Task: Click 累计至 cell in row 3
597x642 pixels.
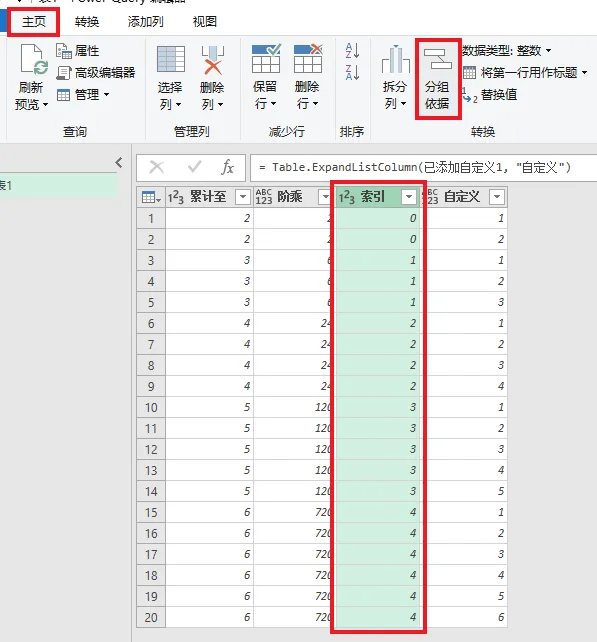Action: click(x=209, y=260)
